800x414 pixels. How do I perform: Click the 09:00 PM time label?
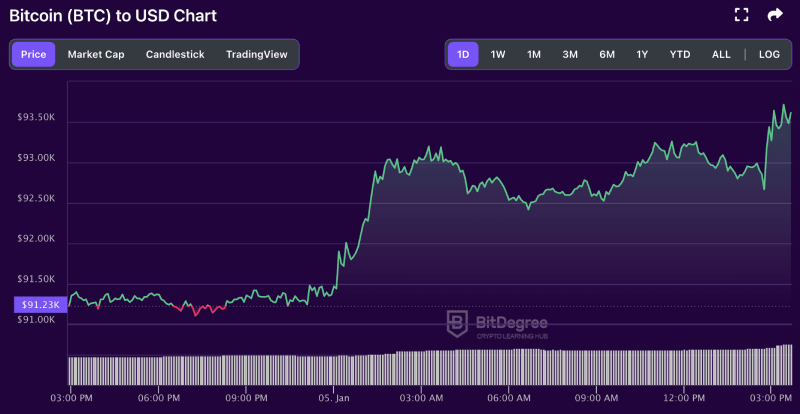[x=246, y=397]
